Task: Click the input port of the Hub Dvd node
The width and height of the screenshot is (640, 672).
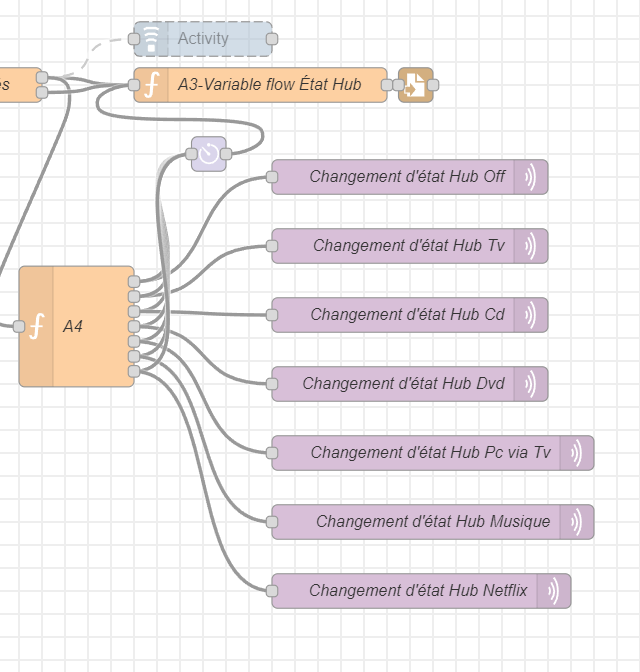Action: (272, 384)
